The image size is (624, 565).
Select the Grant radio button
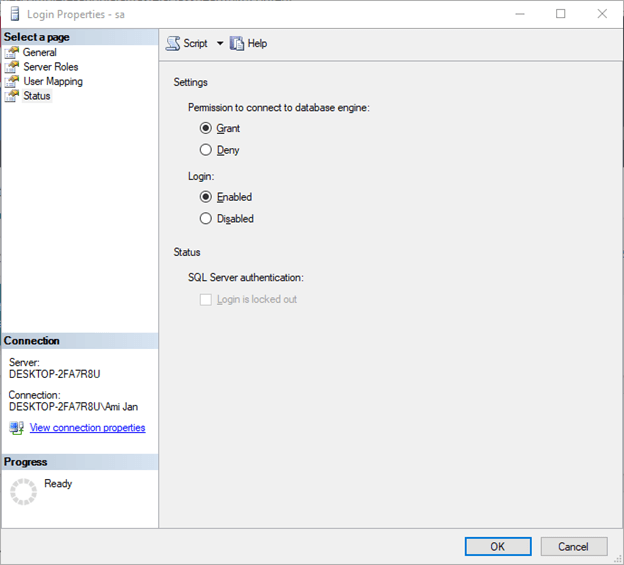[x=205, y=128]
